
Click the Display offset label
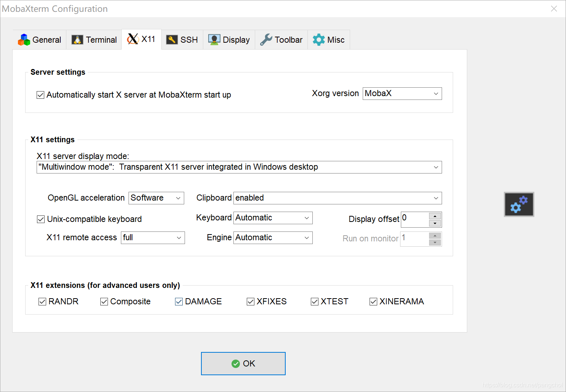pos(374,219)
